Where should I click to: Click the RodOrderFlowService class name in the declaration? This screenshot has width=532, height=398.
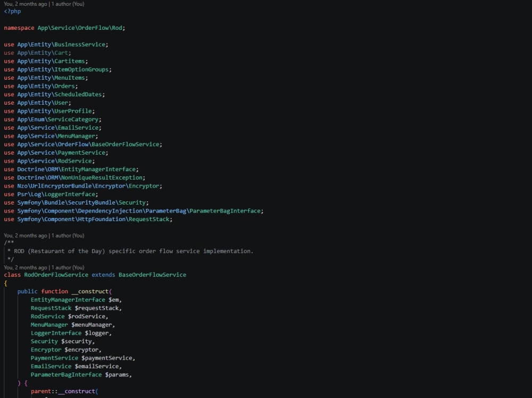pos(56,275)
